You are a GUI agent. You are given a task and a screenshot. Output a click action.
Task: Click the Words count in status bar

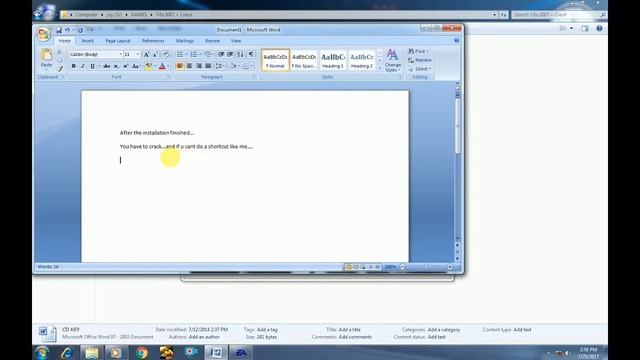click(x=48, y=267)
